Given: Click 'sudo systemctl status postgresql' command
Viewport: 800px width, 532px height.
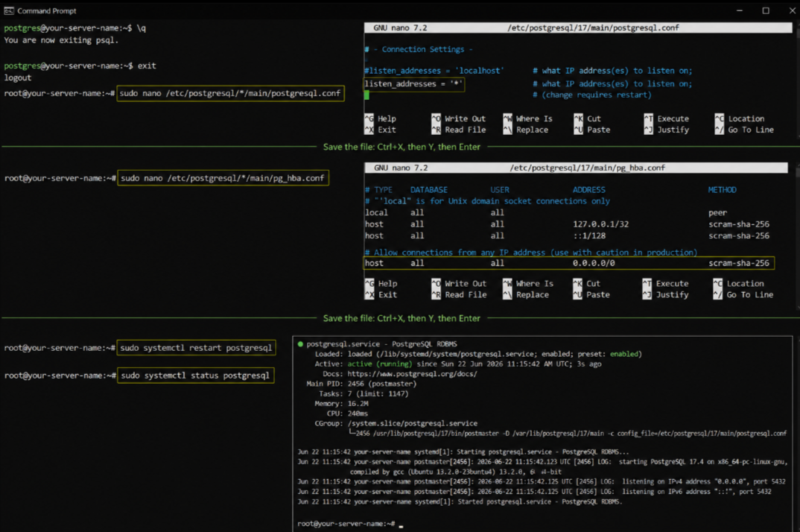Looking at the screenshot, I should coord(195,376).
